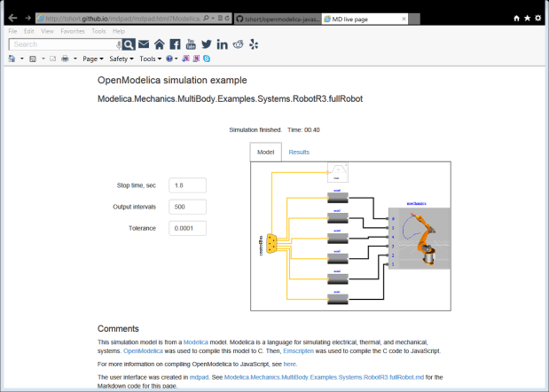
Task: Click the magnifier search button
Action: pyautogui.click(x=129, y=44)
